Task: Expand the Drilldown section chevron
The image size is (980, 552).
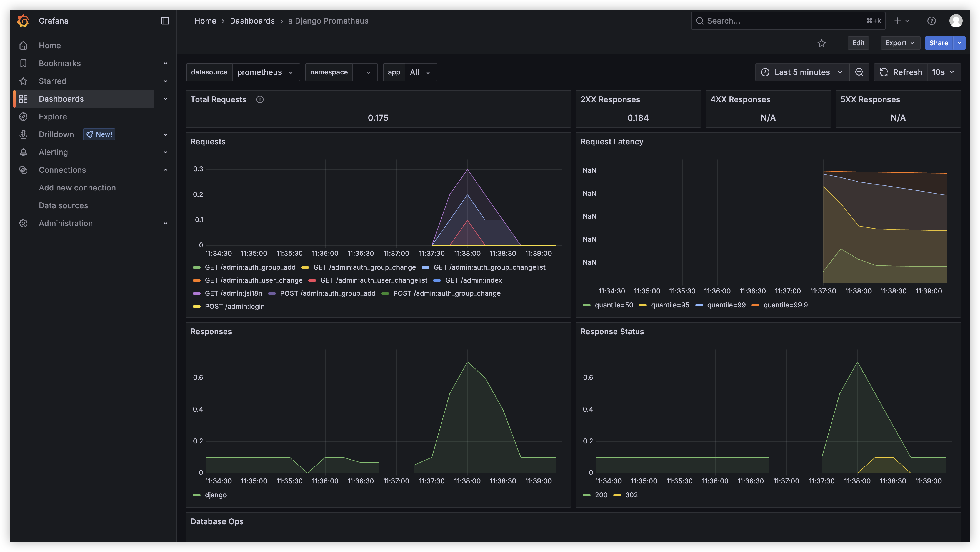Action: click(166, 134)
